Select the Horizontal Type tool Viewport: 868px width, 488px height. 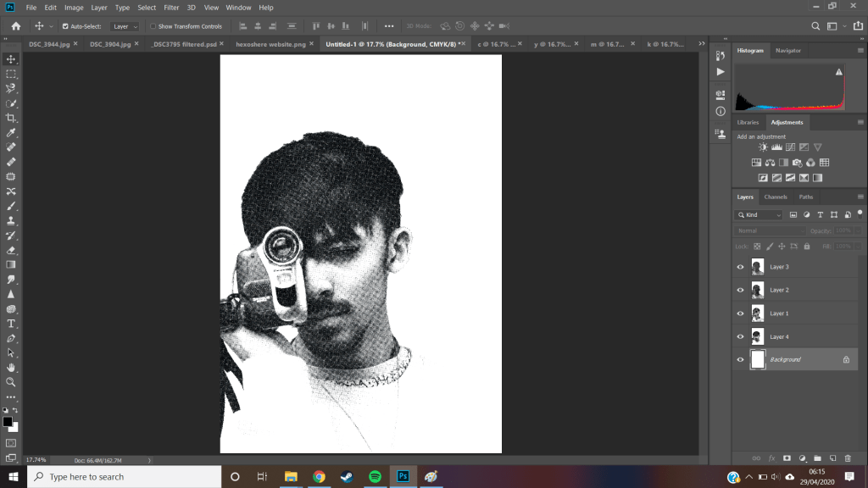point(11,323)
